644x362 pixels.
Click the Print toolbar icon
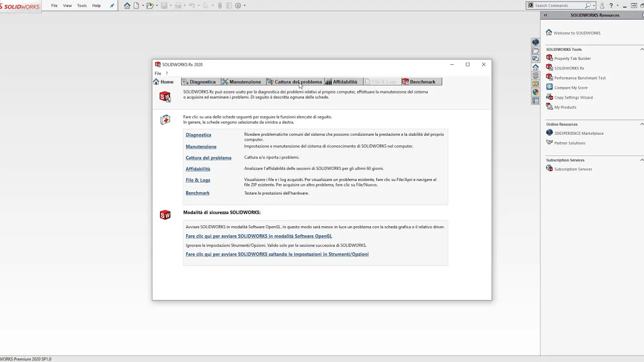(178, 6)
